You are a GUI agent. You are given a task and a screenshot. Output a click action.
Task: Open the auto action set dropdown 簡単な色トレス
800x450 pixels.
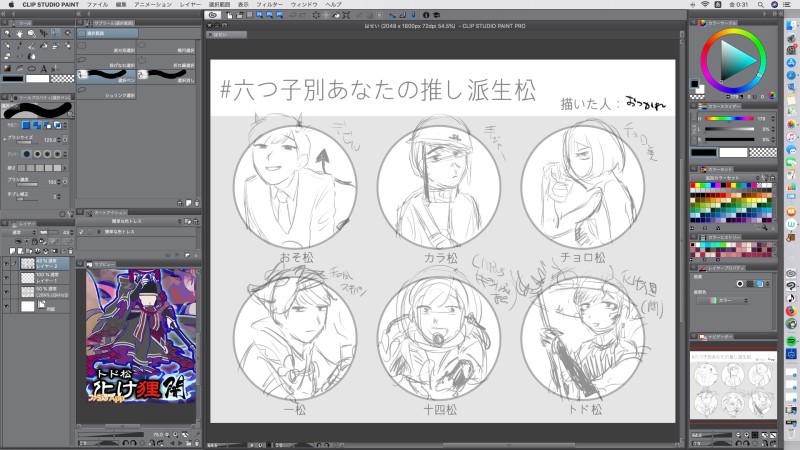[x=130, y=221]
